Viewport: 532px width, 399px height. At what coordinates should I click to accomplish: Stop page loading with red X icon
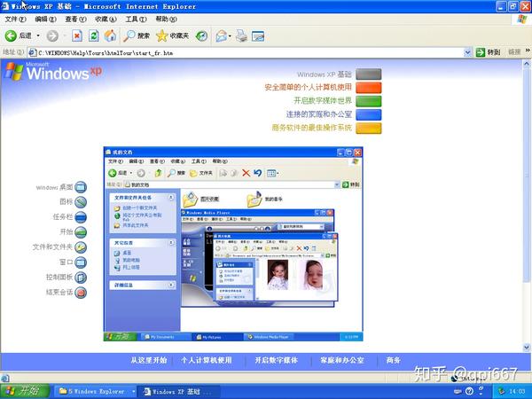[x=77, y=35]
